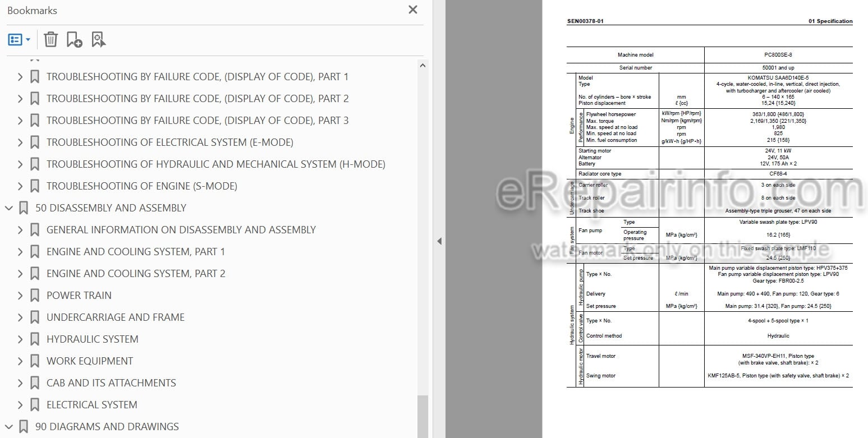Click bookmark icon beside TROUBLESHOOTING OF ENGINE (S-MODE)
This screenshot has height=438, width=868.
tap(35, 186)
